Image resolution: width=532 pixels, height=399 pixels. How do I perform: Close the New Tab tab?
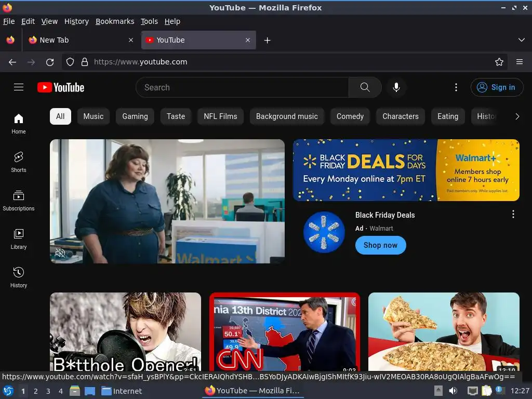(x=131, y=40)
